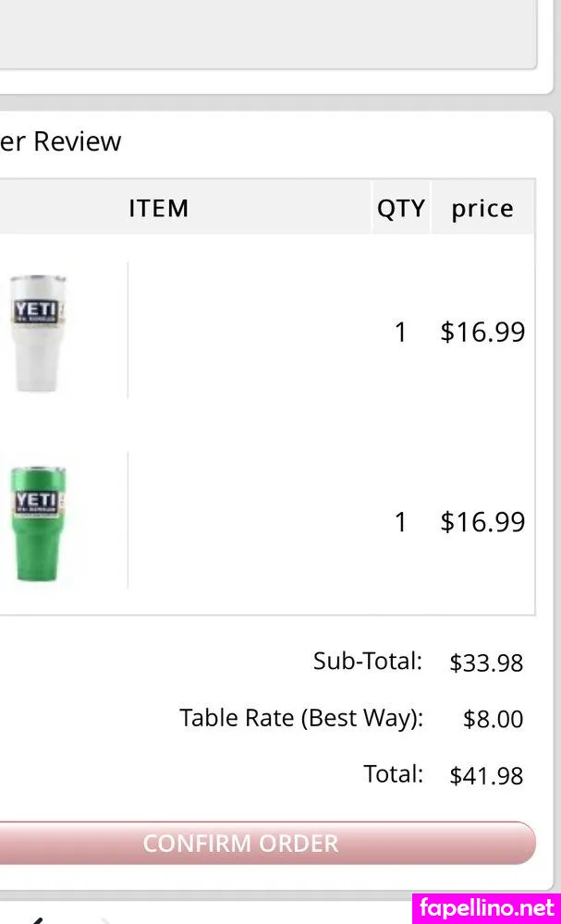Click the gray panel above Order Review
The image size is (561, 924).
tap(266, 32)
